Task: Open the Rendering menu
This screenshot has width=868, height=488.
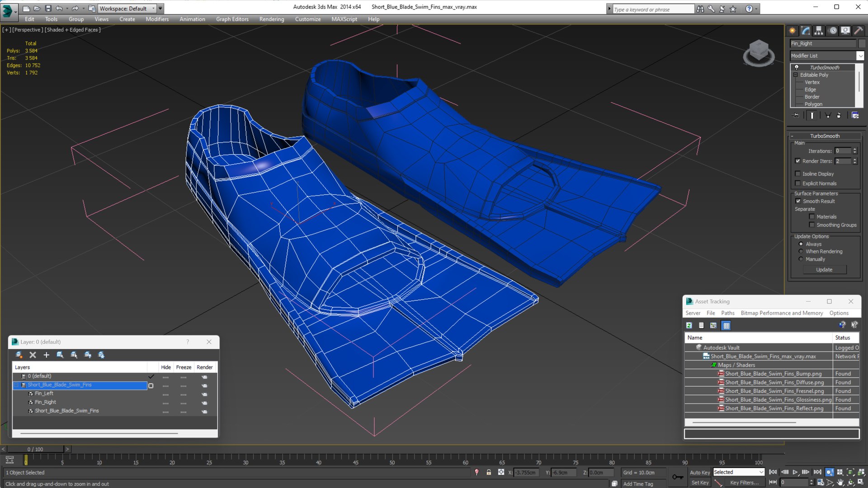Action: 271,19
